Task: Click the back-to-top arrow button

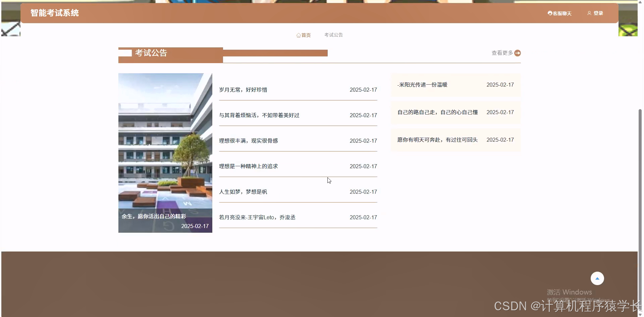Action: 597,278
